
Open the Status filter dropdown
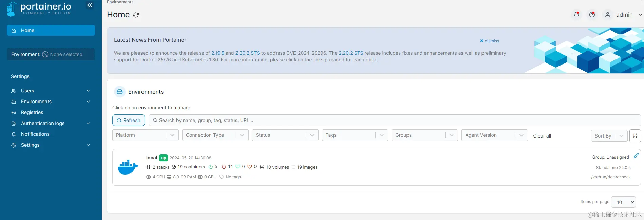point(285,135)
